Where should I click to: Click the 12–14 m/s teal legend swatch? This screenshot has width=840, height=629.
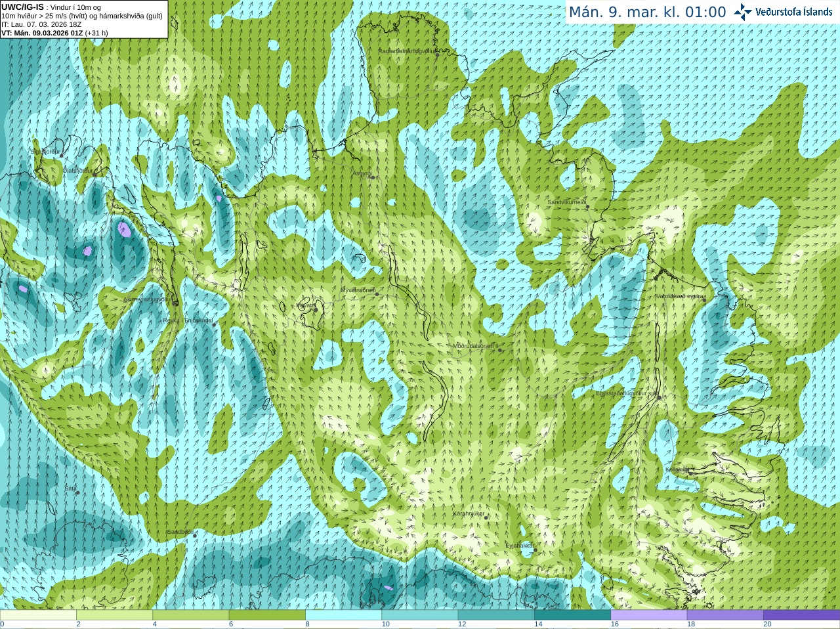496,615
